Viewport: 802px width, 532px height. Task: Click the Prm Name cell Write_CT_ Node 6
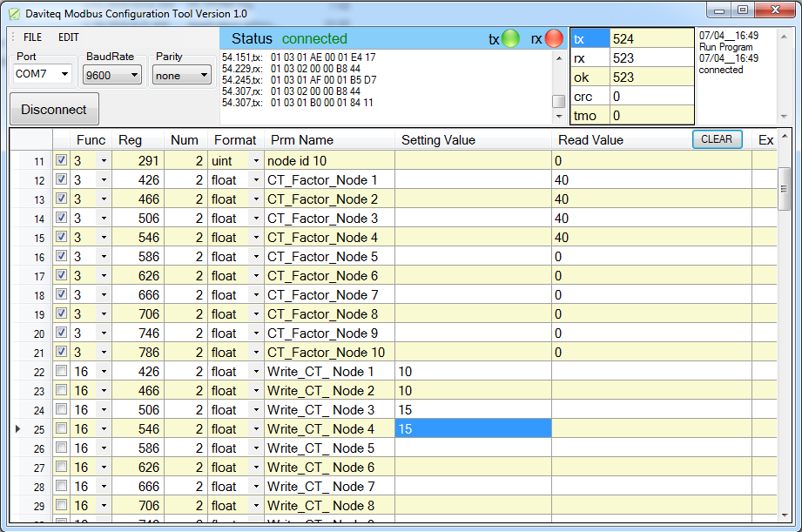tap(330, 468)
